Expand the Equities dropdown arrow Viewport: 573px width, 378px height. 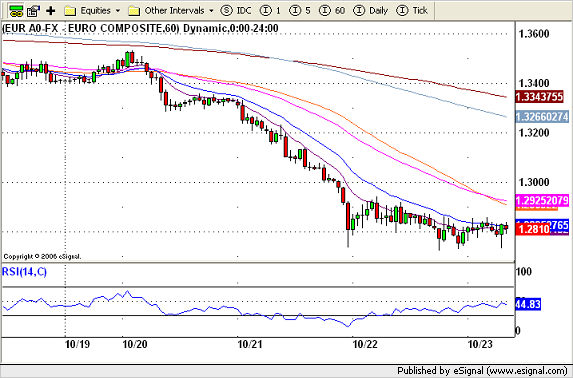tap(118, 11)
